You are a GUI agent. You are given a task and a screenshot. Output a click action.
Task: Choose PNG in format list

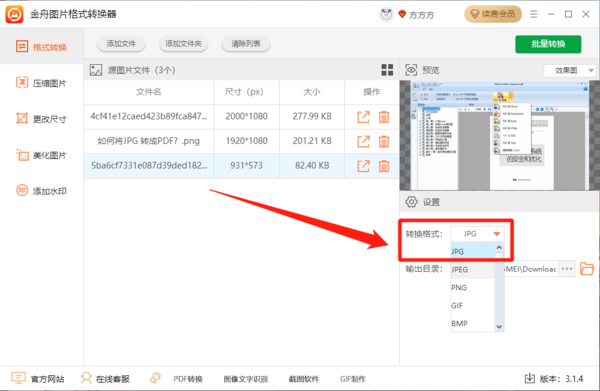pos(473,287)
